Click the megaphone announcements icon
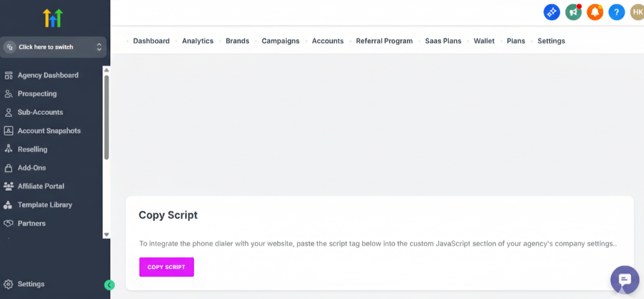Screen dimensions: 644x299 click(573, 12)
